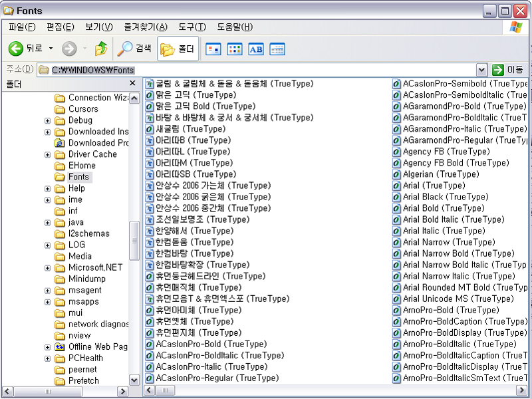
Task: Click the Agency FB Bold font icon
Action: coord(396,163)
